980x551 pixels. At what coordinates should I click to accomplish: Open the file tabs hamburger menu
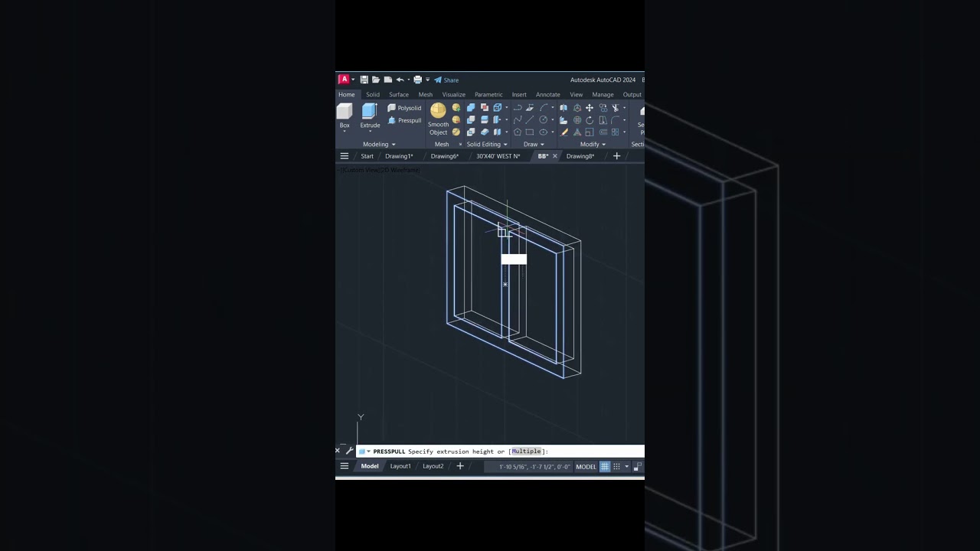click(345, 156)
